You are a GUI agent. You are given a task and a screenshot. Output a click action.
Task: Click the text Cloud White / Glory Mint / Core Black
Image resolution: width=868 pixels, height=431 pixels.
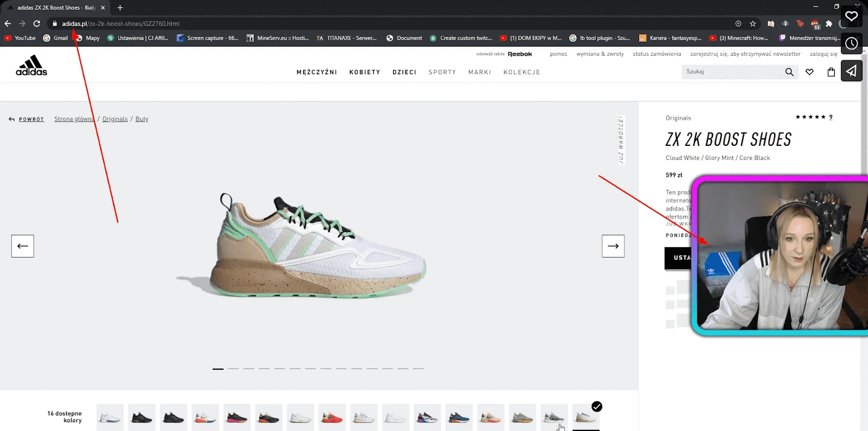[718, 158]
